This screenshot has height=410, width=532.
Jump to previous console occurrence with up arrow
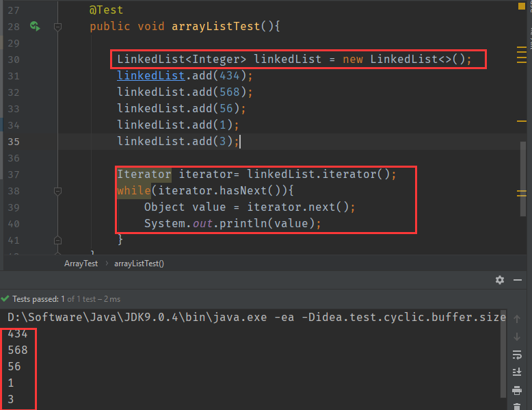517,319
